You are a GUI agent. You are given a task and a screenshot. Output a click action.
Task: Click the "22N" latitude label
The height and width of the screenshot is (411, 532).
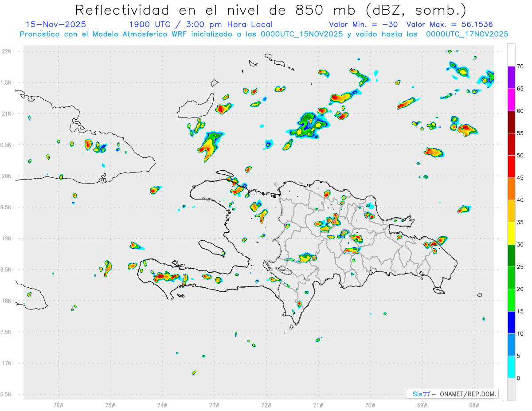point(8,51)
